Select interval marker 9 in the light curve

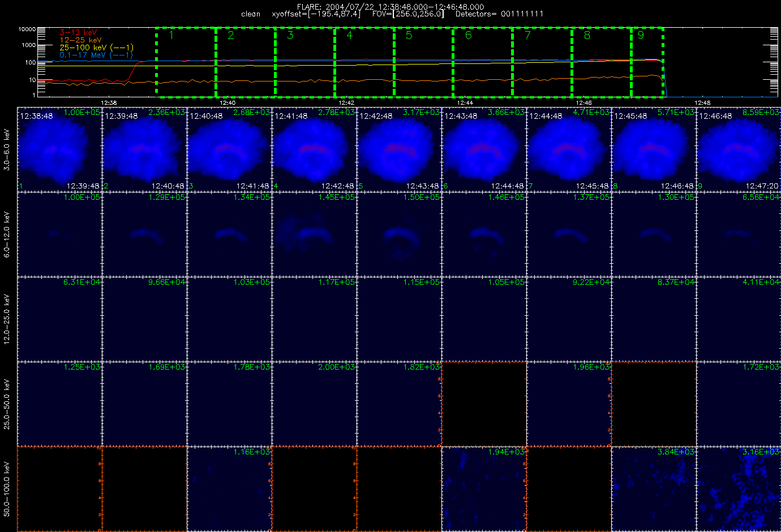(x=641, y=35)
